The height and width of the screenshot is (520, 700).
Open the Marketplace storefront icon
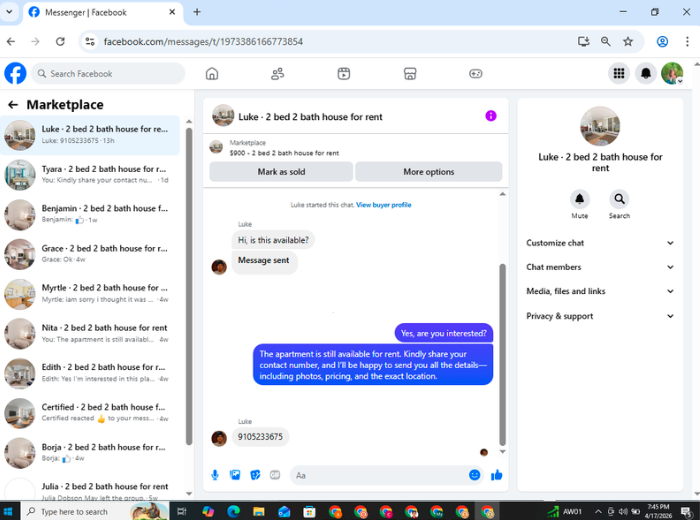coord(410,74)
